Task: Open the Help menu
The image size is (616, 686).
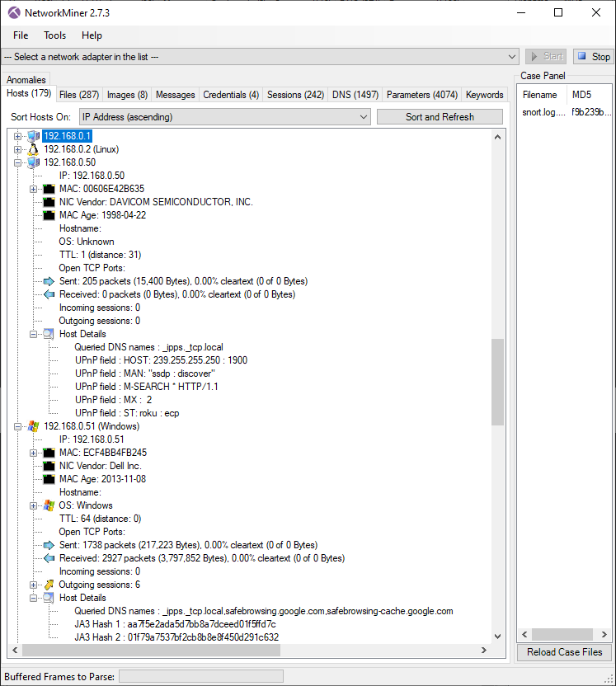Action: tap(92, 35)
